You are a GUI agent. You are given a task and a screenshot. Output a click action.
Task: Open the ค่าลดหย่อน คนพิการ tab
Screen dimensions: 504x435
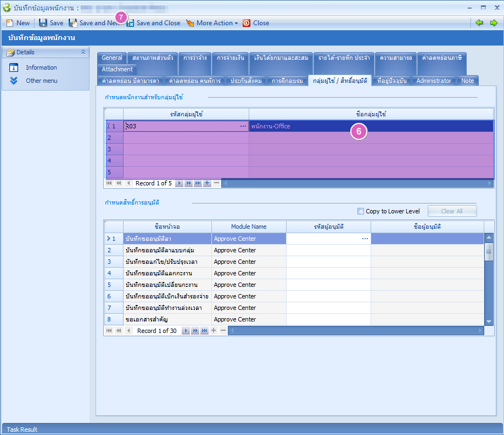[x=195, y=81]
